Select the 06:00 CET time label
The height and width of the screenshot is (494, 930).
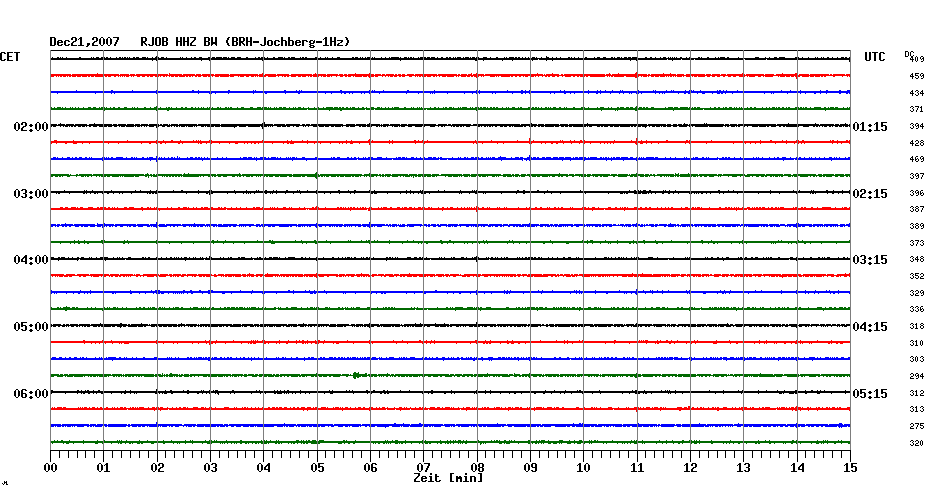31,394
